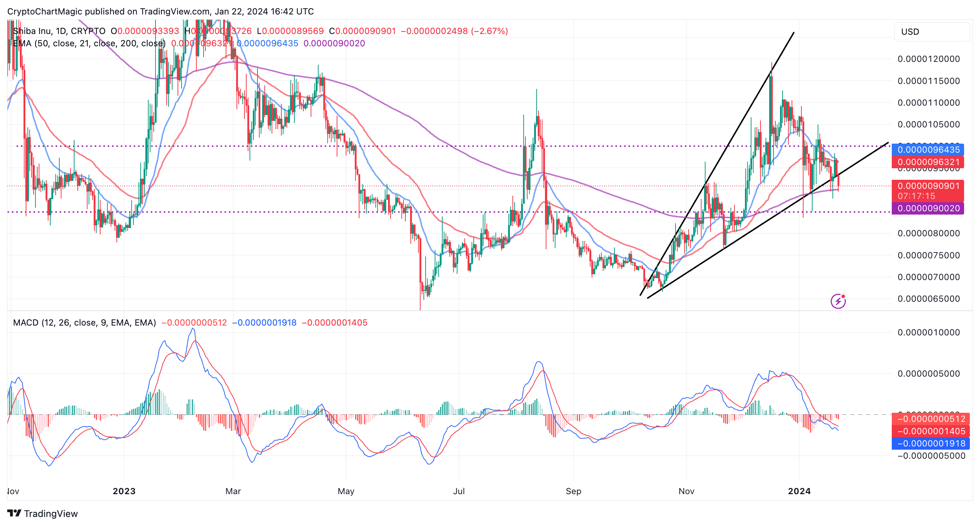980x526 pixels.
Task: Click the 0.0000080000 price axis tick
Action: pyautogui.click(x=929, y=233)
